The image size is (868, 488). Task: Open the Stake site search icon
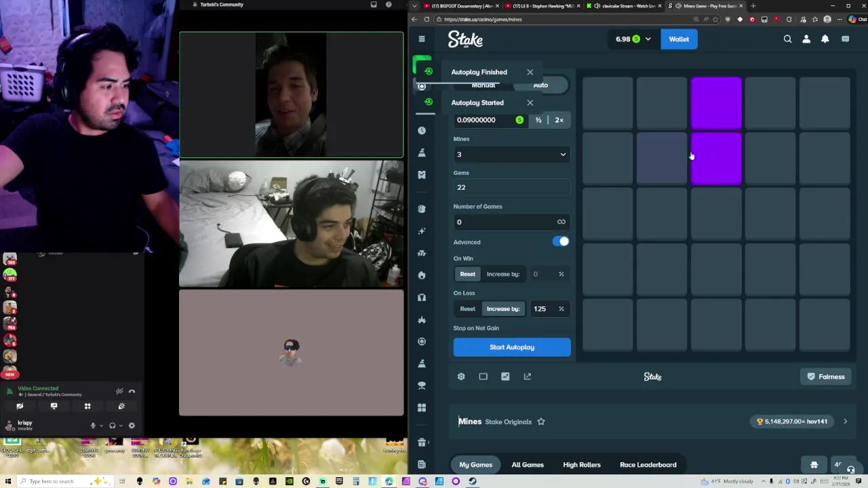point(788,39)
